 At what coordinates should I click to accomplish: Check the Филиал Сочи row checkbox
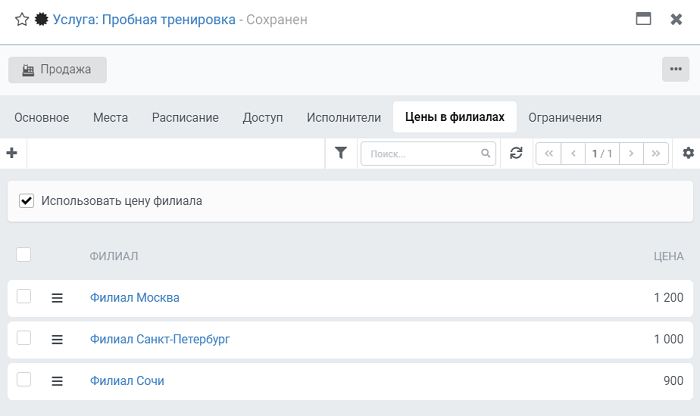coord(24,379)
